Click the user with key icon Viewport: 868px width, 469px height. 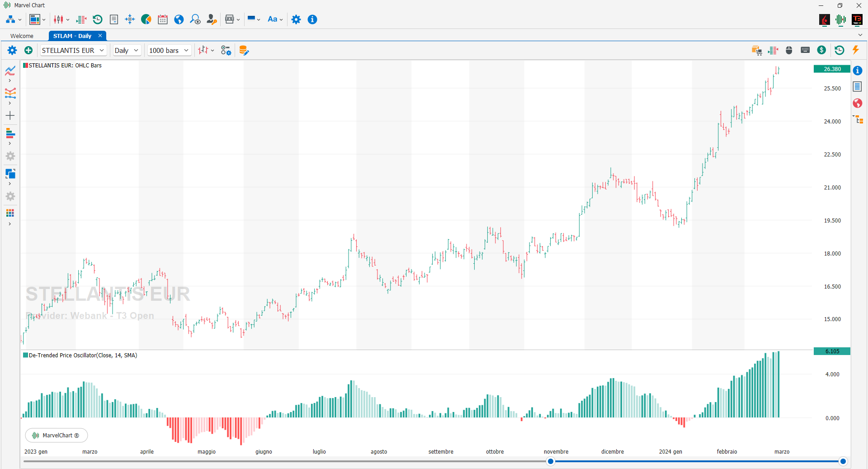coord(212,19)
